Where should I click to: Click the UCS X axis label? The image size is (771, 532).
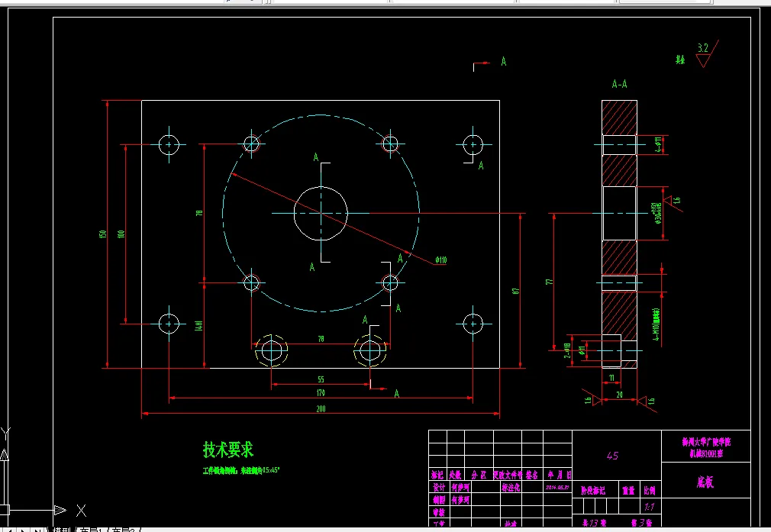[82, 511]
